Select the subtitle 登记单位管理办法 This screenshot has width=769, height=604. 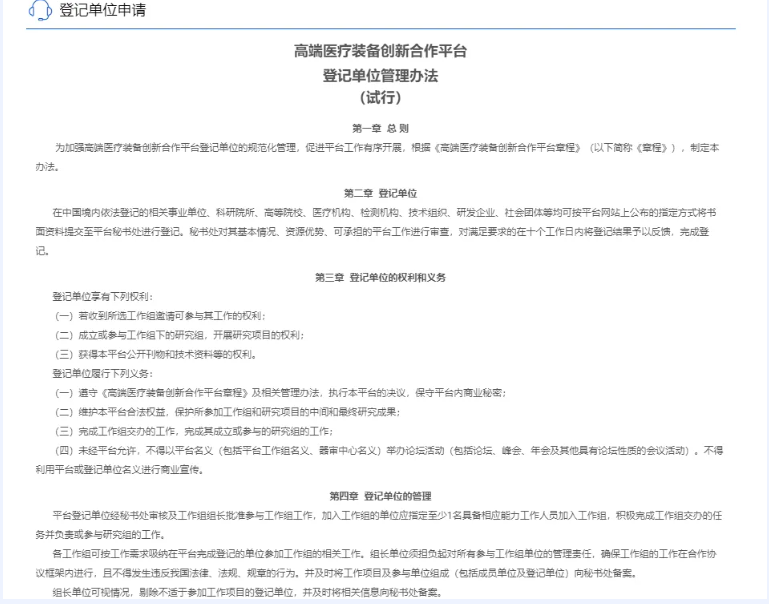(380, 76)
